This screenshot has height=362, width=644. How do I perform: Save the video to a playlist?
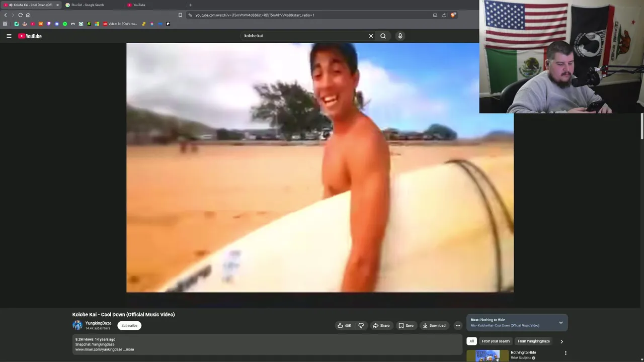tap(406, 325)
